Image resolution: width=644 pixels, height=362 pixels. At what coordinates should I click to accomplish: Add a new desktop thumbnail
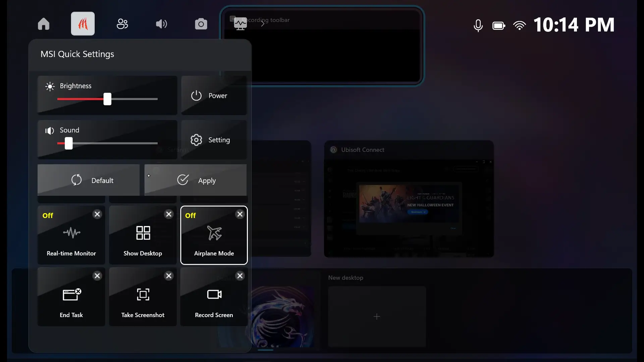pos(377,316)
